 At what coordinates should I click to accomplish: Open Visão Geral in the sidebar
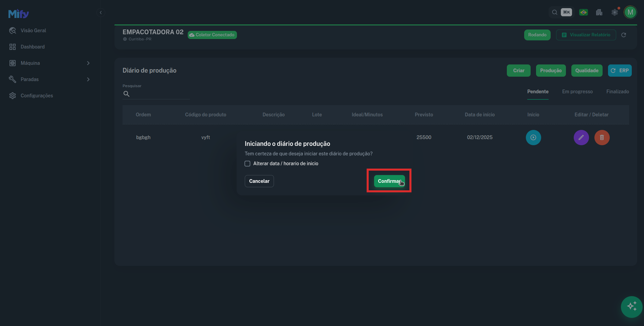pos(33,31)
